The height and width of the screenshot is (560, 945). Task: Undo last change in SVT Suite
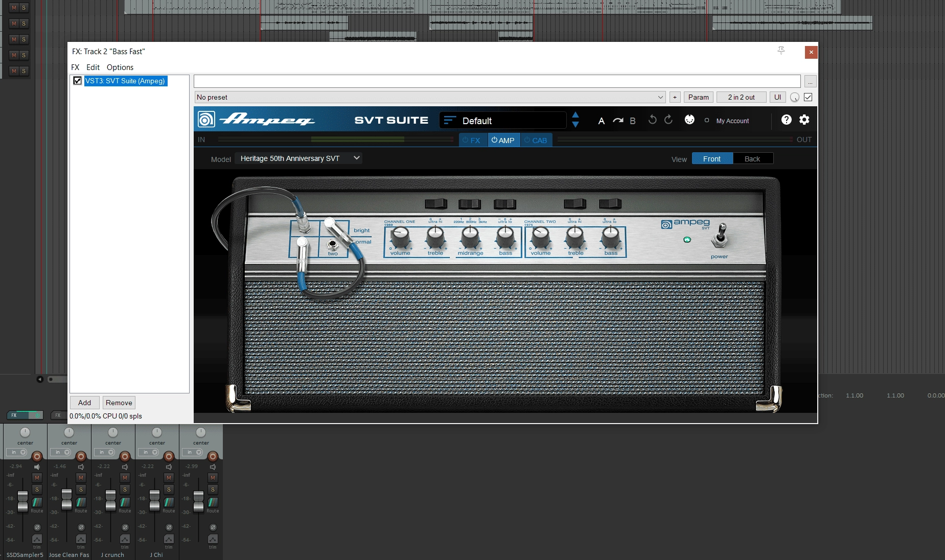click(652, 120)
